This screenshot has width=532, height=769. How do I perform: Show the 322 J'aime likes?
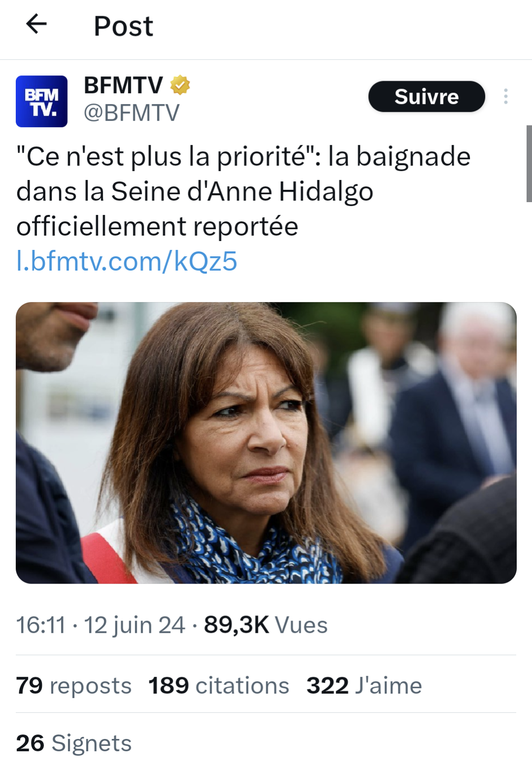click(x=364, y=685)
